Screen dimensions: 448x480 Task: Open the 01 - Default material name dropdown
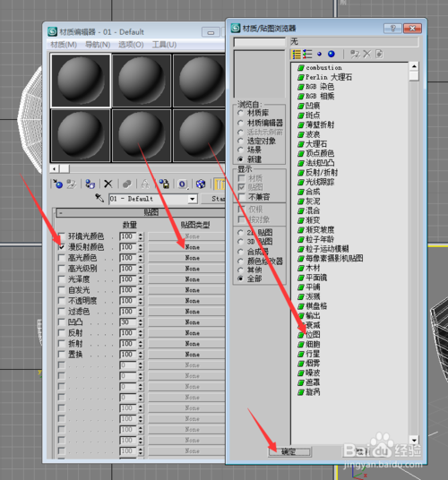coord(193,199)
